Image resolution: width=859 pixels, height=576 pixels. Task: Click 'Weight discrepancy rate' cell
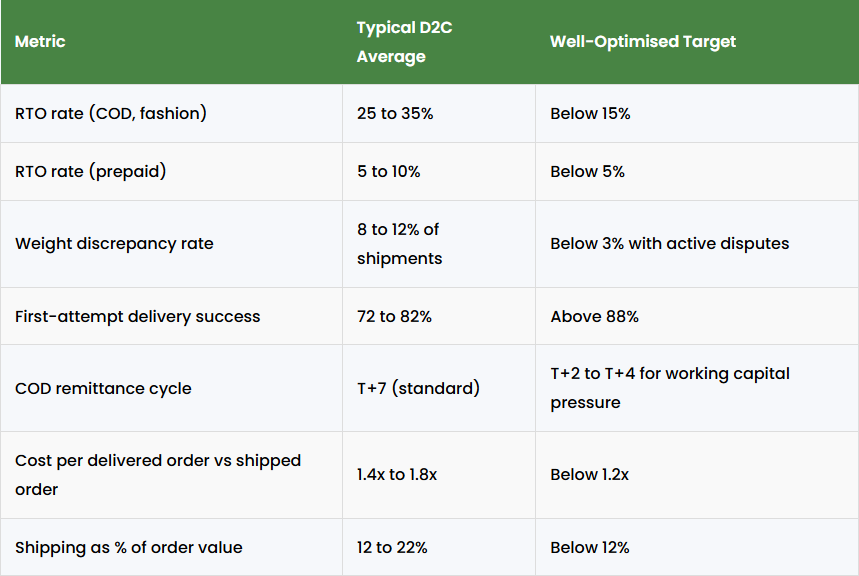point(171,244)
